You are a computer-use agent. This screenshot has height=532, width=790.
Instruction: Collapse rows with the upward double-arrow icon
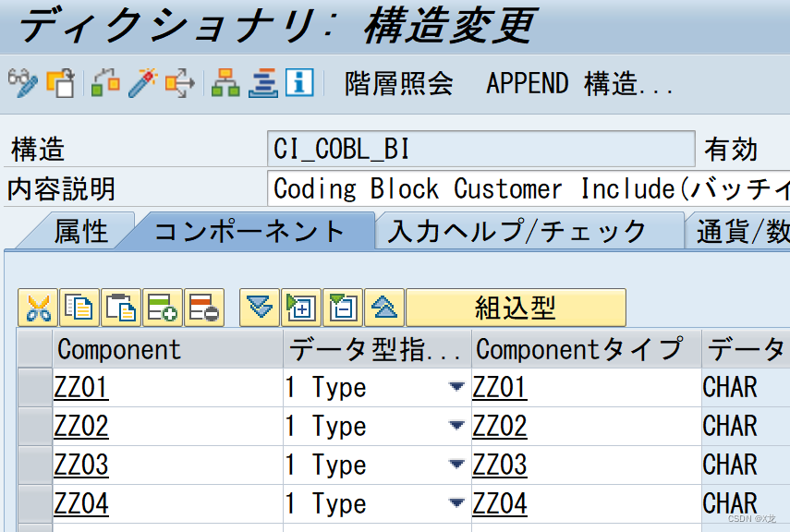tap(384, 307)
